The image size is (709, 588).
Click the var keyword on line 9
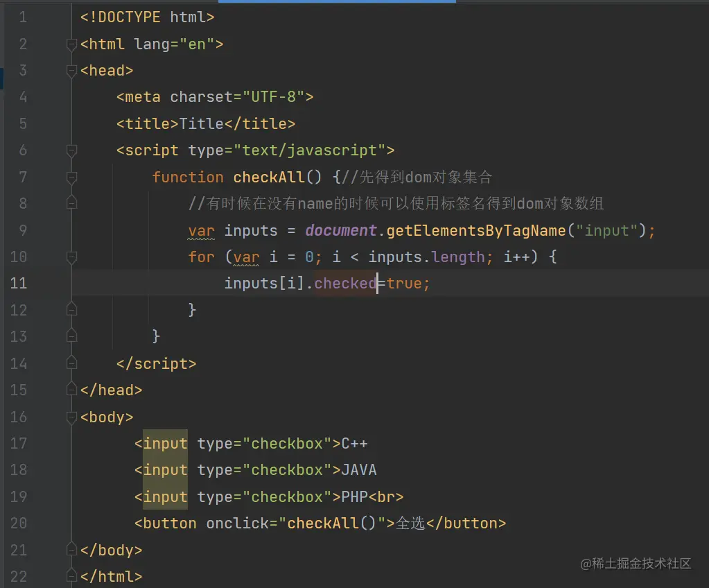[201, 231]
